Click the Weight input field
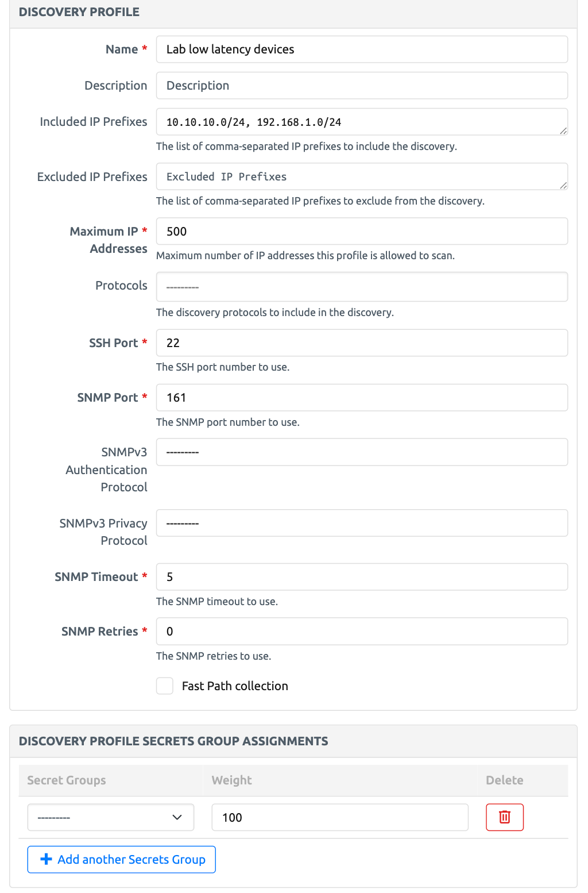The width and height of the screenshot is (588, 893). (x=339, y=817)
